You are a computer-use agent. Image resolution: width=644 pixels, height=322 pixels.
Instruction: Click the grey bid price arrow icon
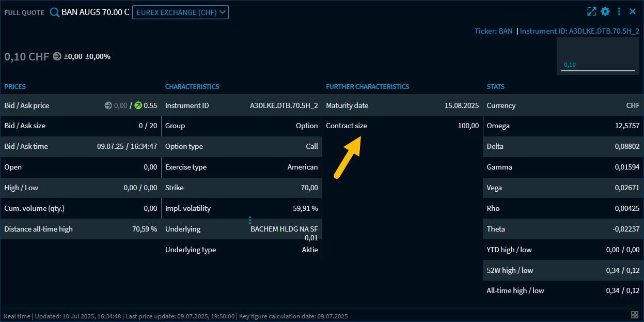tap(108, 105)
